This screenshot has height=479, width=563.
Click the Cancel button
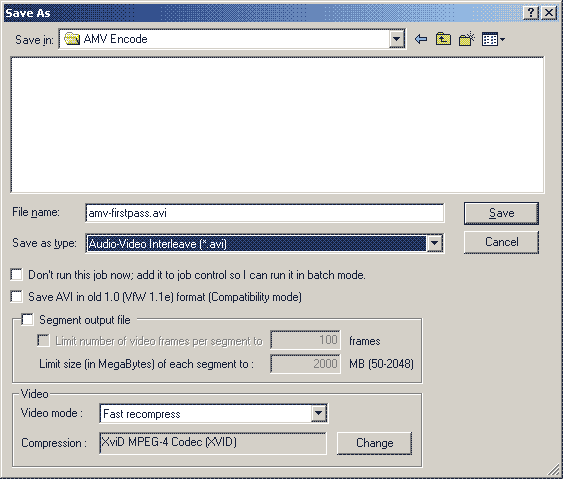coord(501,242)
